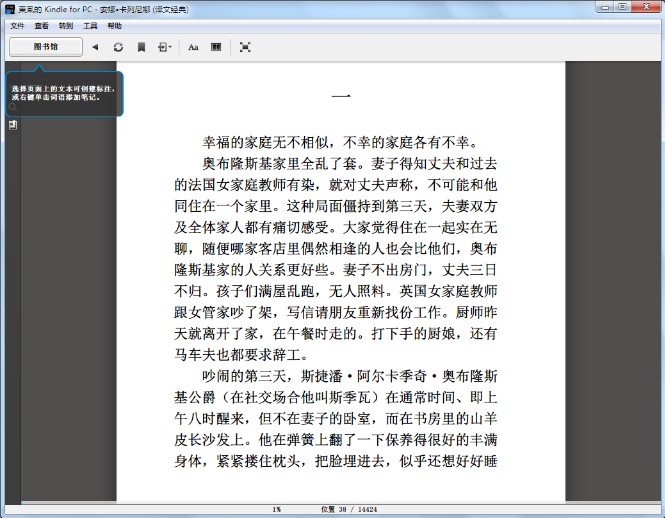Screen dimensions: 665x518
Task: Open the Aa font settings
Action: pos(193,47)
